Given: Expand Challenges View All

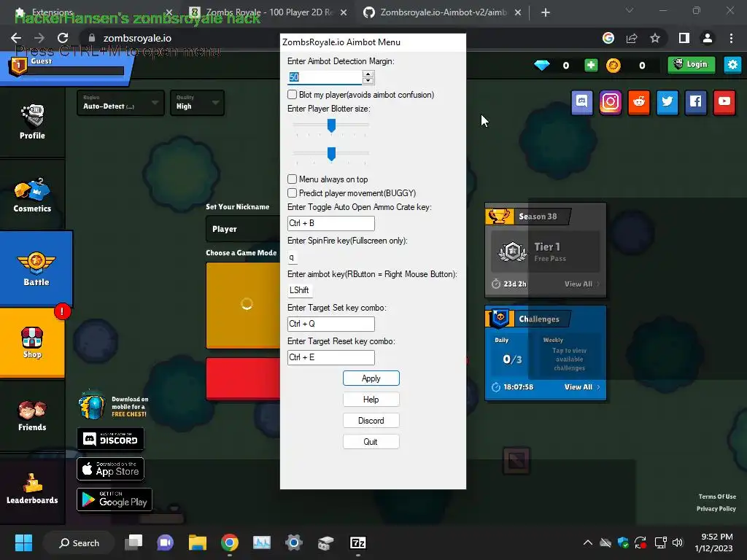Looking at the screenshot, I should point(581,386).
